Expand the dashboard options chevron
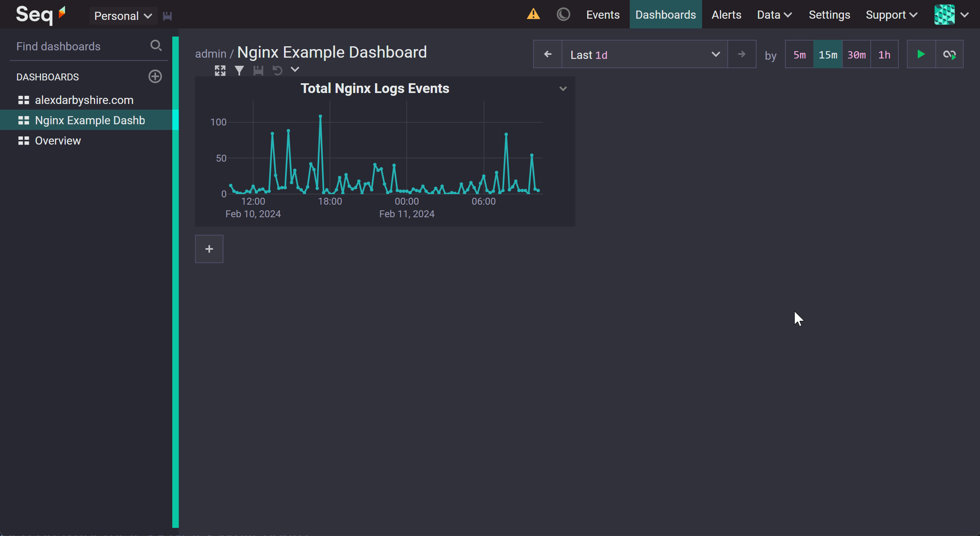The image size is (980, 536). point(295,69)
